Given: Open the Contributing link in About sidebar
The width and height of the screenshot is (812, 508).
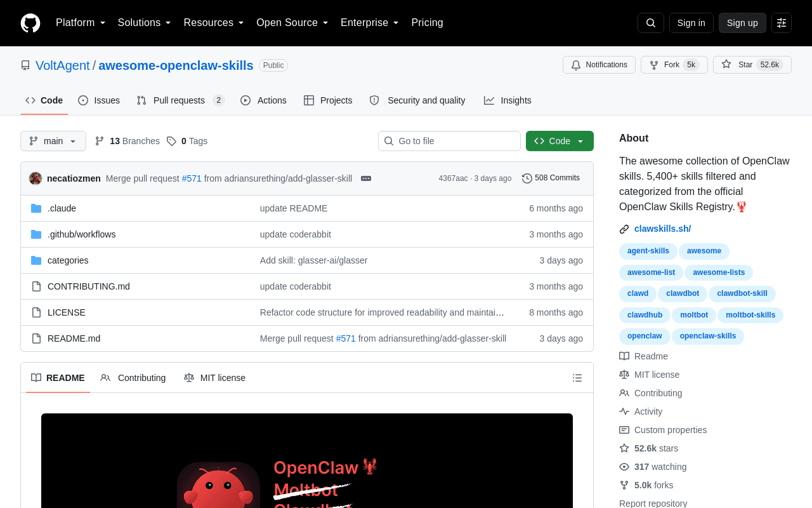Looking at the screenshot, I should click(658, 393).
